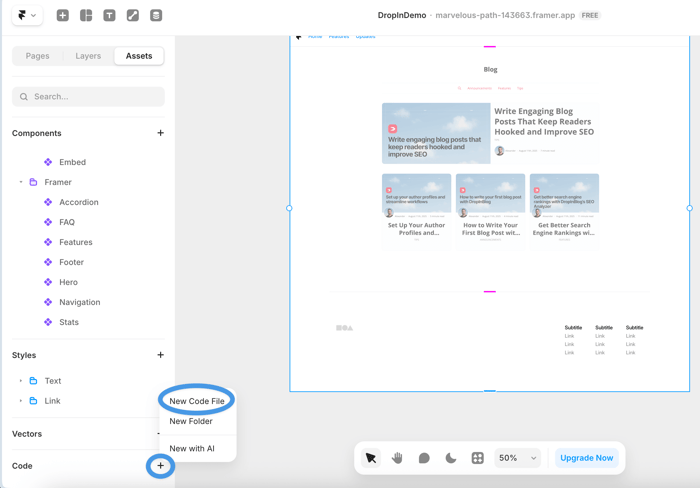Select the Navigation component
The height and width of the screenshot is (488, 700).
79,302
